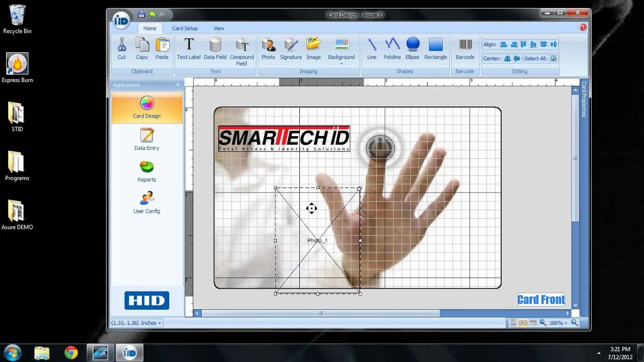The width and height of the screenshot is (644, 362).
Task: Open Windows Explorer from the taskbar
Action: coord(42,352)
